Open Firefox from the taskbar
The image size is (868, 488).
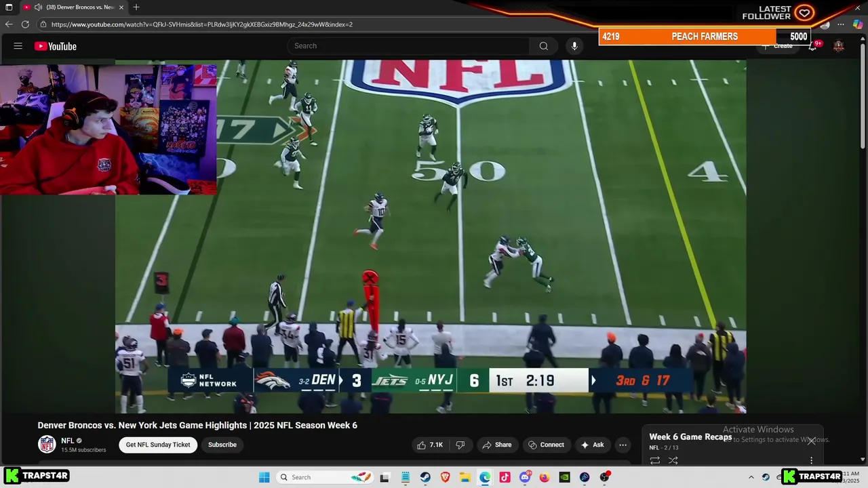[x=545, y=477]
